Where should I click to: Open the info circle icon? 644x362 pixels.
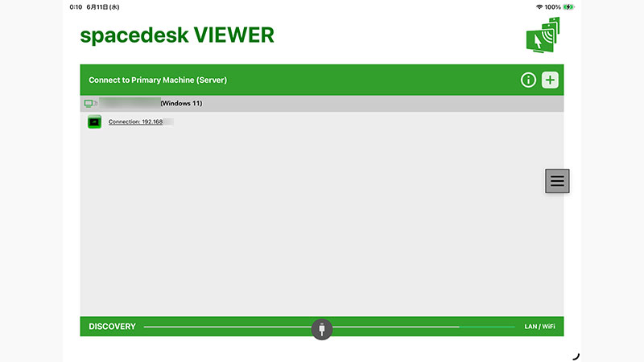(x=528, y=80)
